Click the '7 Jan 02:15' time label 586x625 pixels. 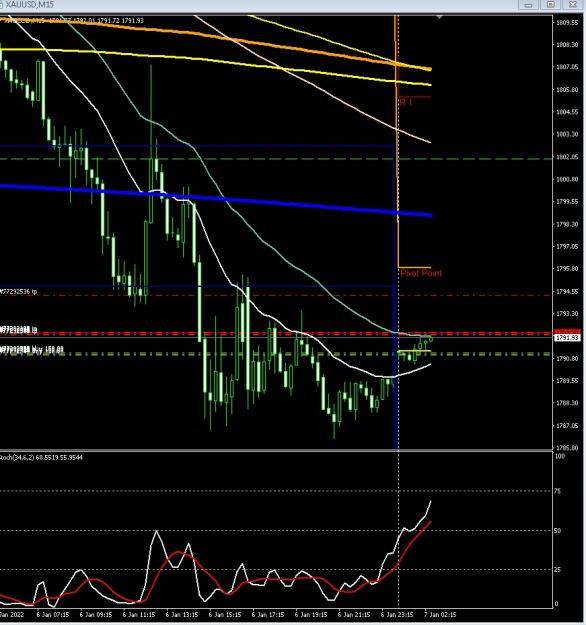pyautogui.click(x=440, y=615)
